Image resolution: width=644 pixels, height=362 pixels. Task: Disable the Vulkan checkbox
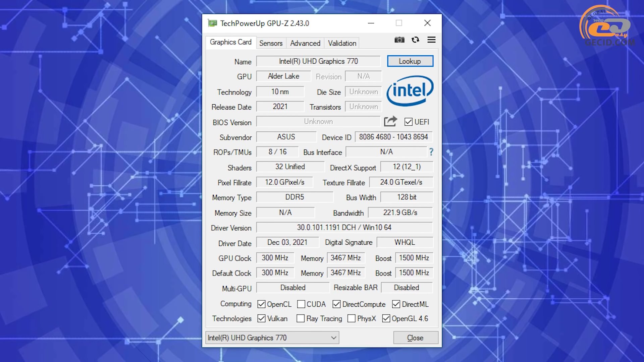[x=262, y=318]
